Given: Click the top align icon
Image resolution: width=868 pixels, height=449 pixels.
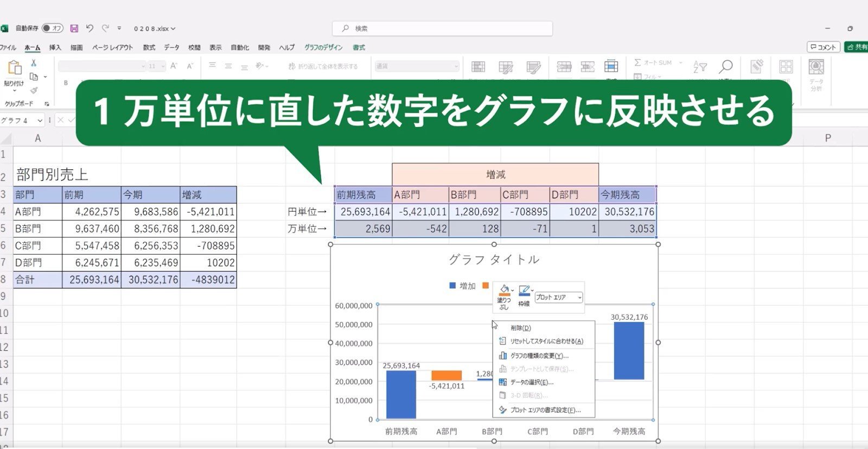Looking at the screenshot, I should (x=212, y=66).
